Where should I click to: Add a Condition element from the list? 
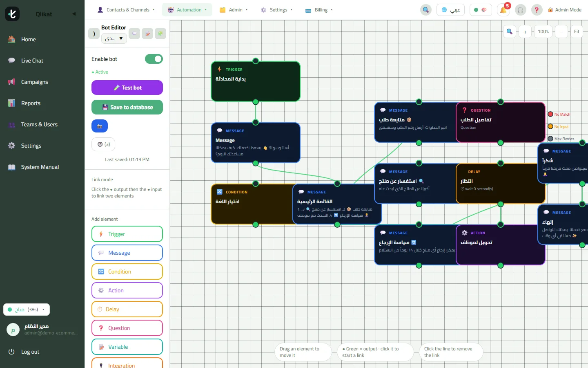pyautogui.click(x=127, y=272)
